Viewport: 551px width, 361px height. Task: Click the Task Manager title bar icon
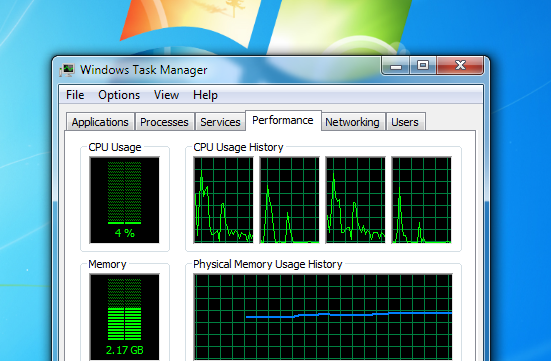coord(67,70)
